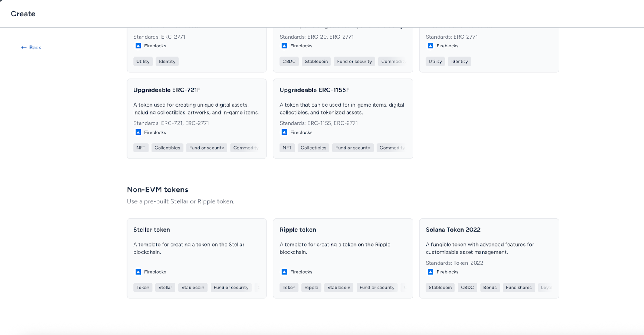Click Token tag in Stellar token card
The height and width of the screenshot is (335, 644).
click(x=143, y=288)
